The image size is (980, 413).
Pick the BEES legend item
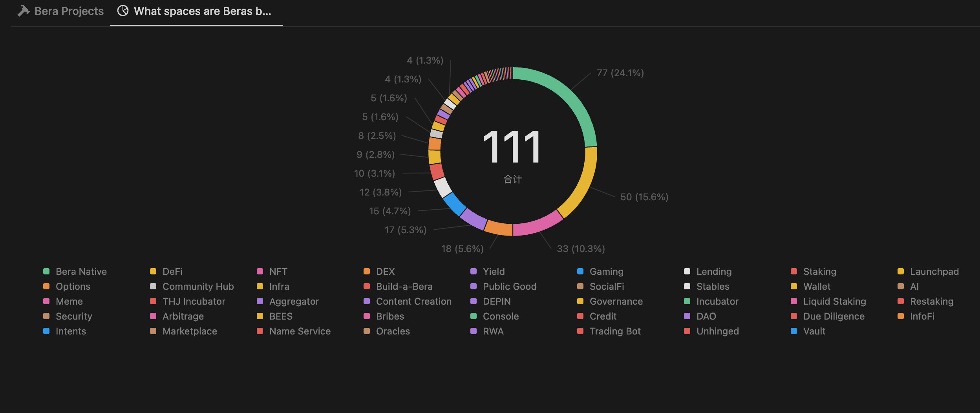click(275, 316)
